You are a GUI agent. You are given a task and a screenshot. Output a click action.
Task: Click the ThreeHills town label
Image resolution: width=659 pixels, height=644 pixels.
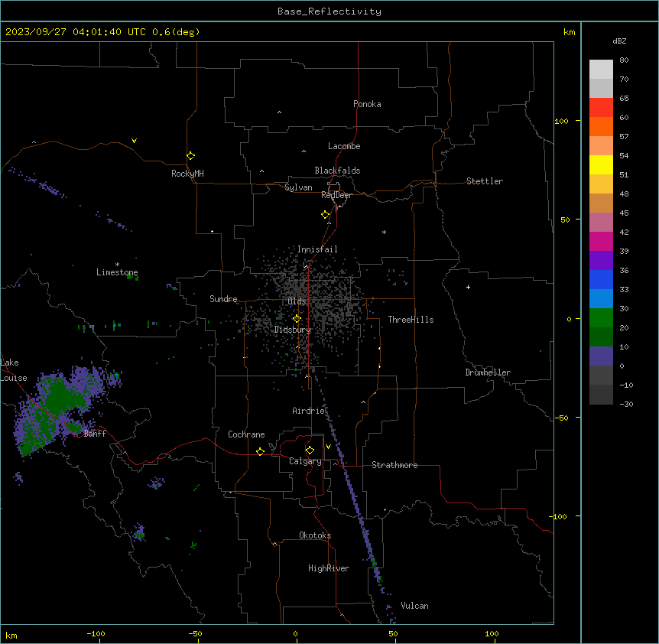[411, 320]
